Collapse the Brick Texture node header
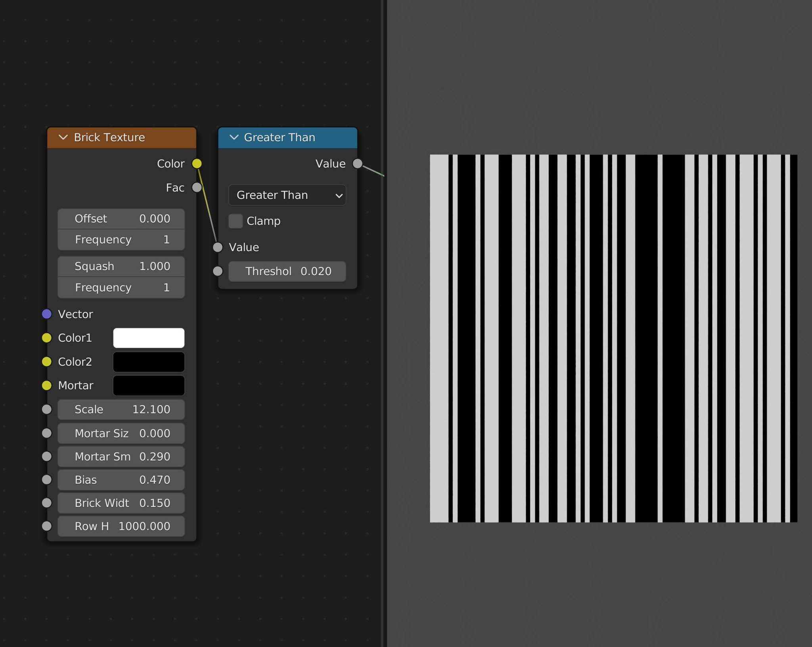Image resolution: width=812 pixels, height=647 pixels. tap(63, 137)
